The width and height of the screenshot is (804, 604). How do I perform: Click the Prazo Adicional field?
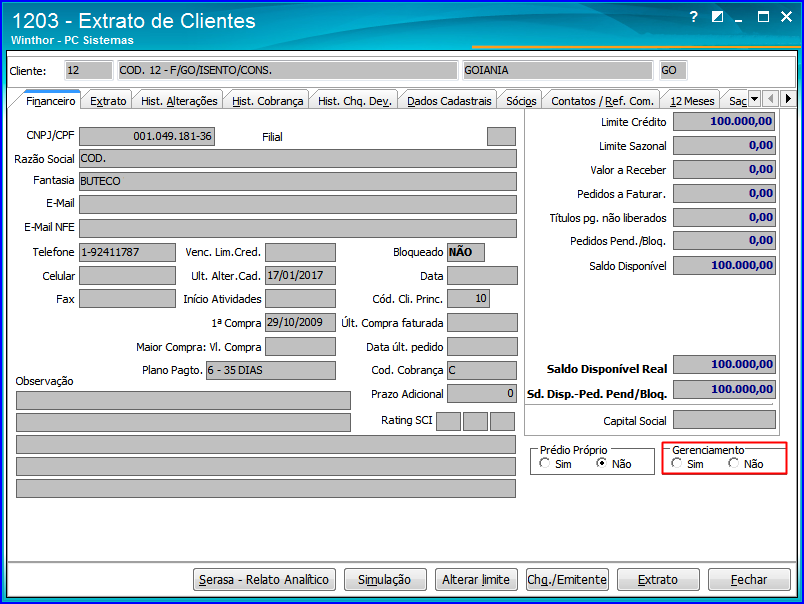pos(482,394)
